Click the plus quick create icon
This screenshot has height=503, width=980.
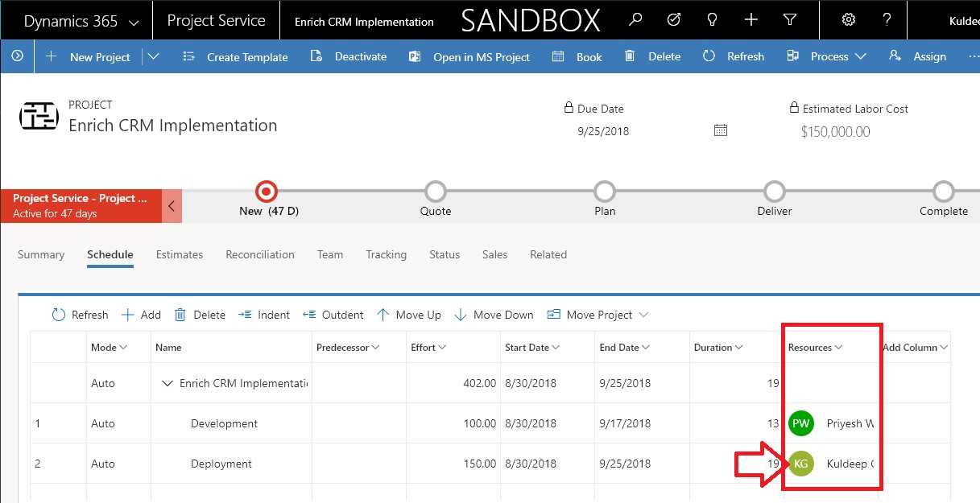pos(751,19)
